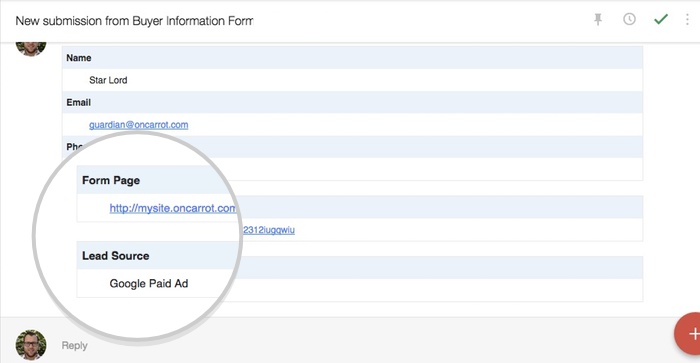
Task: Snooze email with the clock icon
Action: pyautogui.click(x=629, y=19)
